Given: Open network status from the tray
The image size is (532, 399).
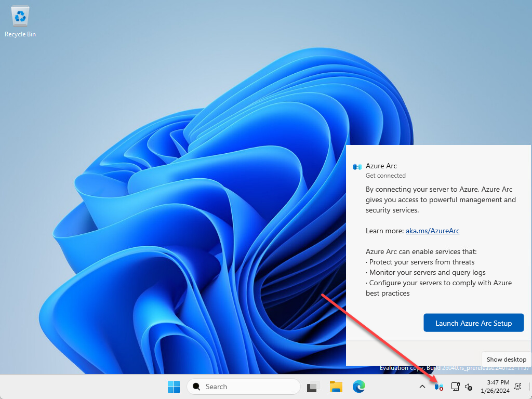Looking at the screenshot, I should pyautogui.click(x=455, y=387).
